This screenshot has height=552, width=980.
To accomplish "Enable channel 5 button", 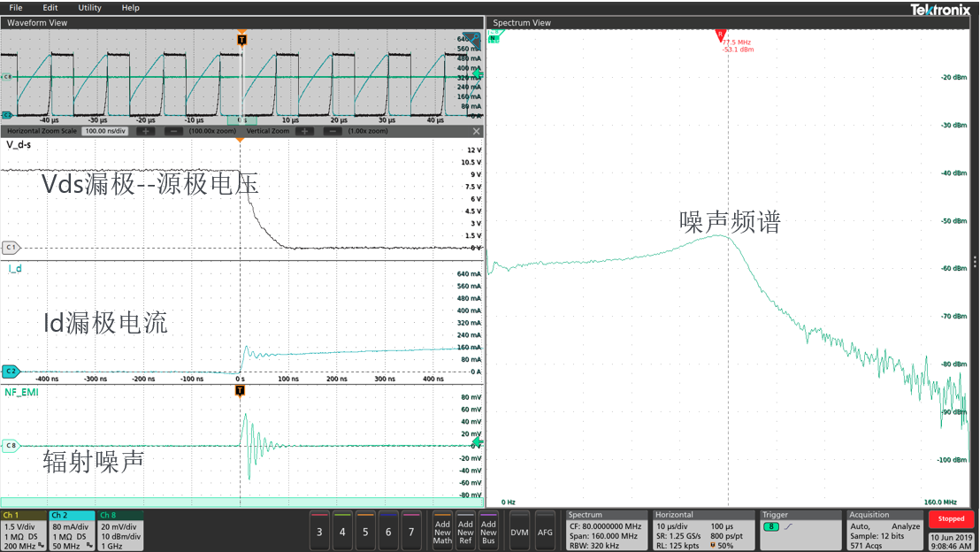I will pyautogui.click(x=364, y=530).
